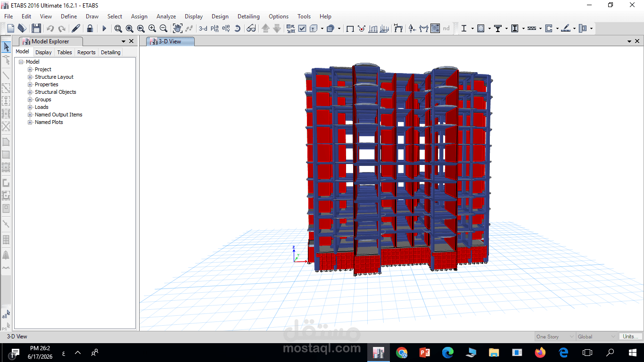Open the steel frame design I-beam dropdown
This screenshot has height=362, width=644.
[x=472, y=29]
